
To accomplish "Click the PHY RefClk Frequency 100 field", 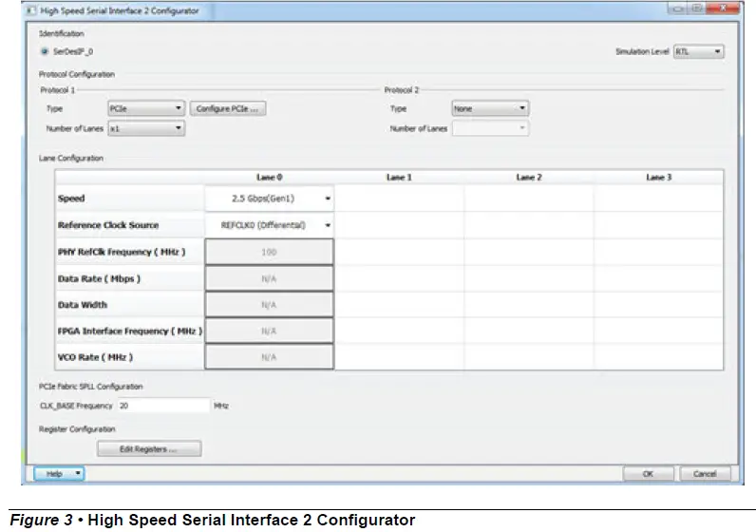I will 269,252.
